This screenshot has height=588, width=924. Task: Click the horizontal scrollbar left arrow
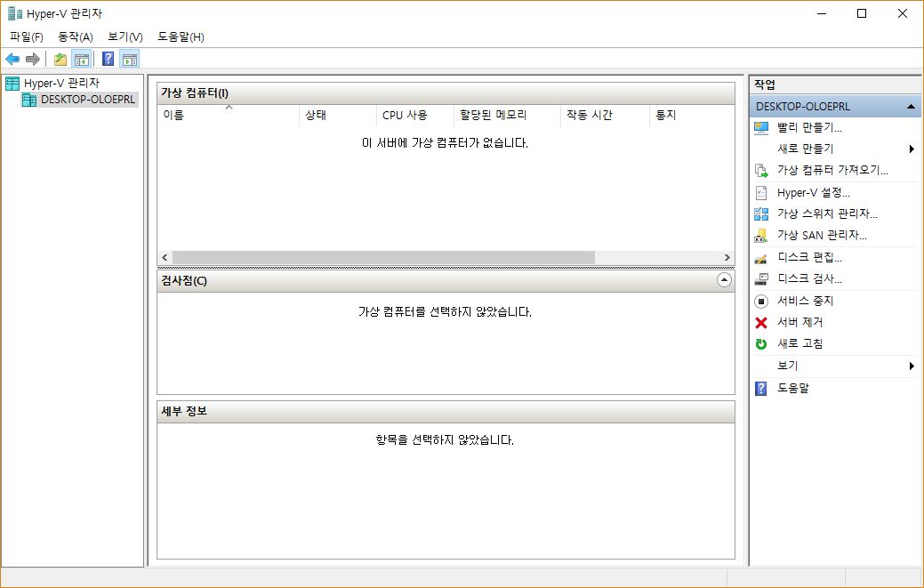(165, 257)
